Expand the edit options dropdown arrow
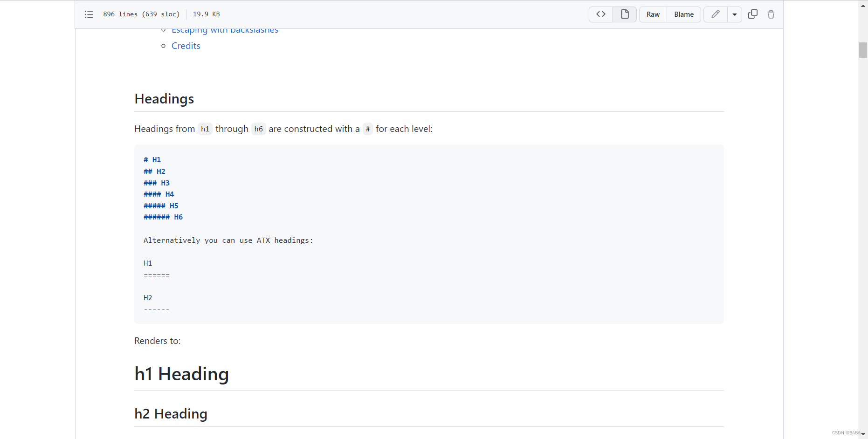Screen dimensions: 868x439 pos(735,14)
